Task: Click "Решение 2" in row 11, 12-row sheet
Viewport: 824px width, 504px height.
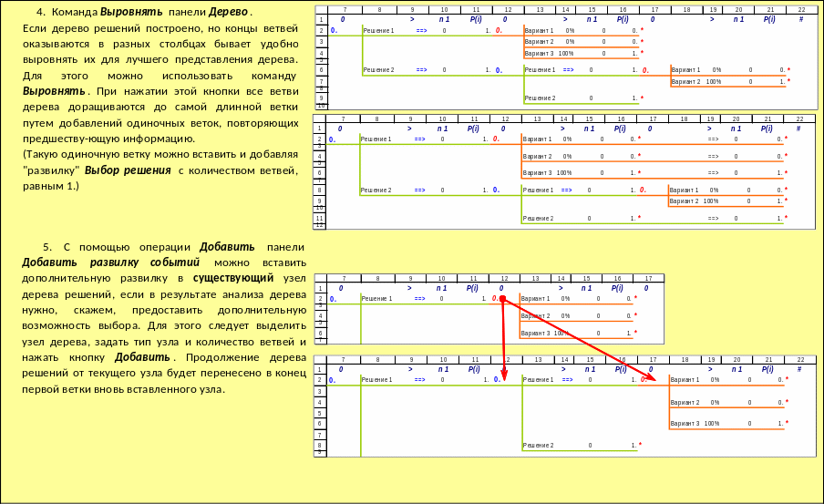Action: pyautogui.click(x=538, y=219)
